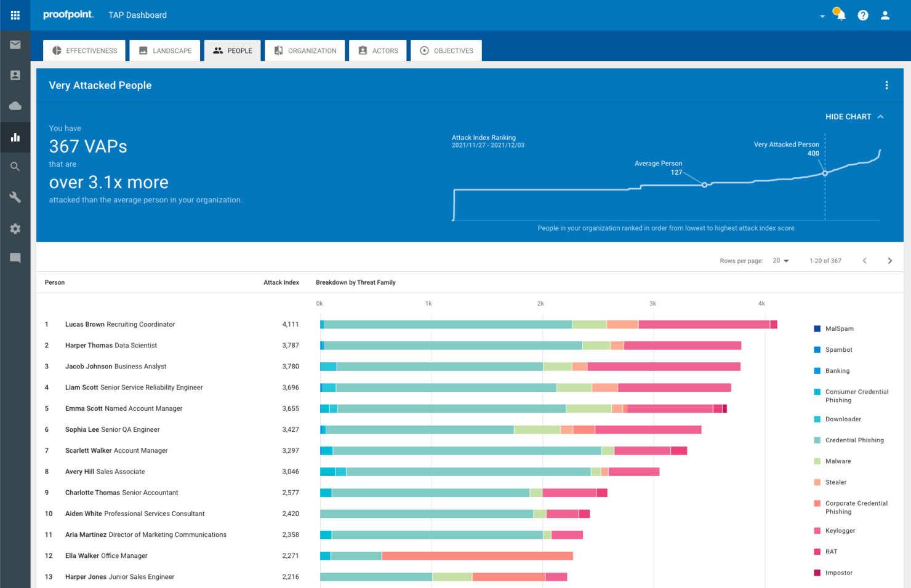
Task: Open the settings gear in the sidebar
Action: pos(15,228)
